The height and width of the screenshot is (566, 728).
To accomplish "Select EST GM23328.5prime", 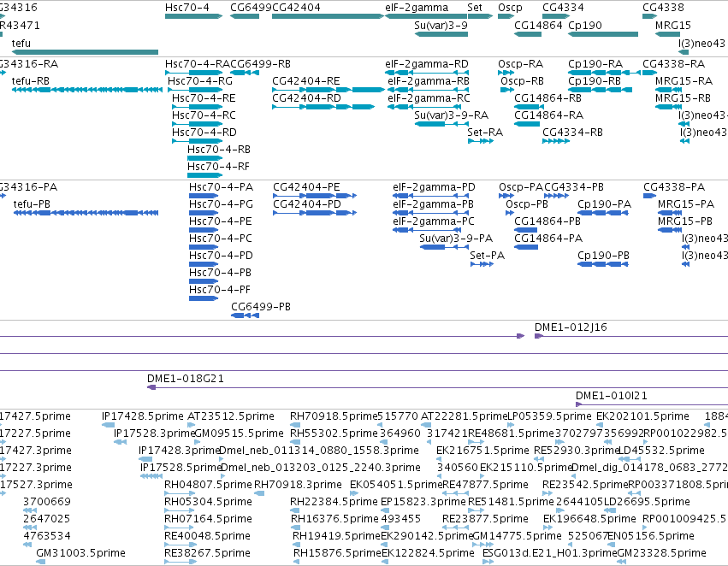I will tap(621, 562).
